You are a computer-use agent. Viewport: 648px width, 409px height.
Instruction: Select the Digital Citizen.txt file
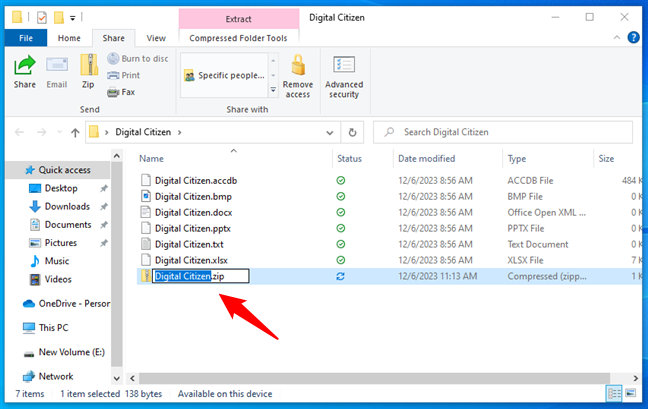coord(189,245)
